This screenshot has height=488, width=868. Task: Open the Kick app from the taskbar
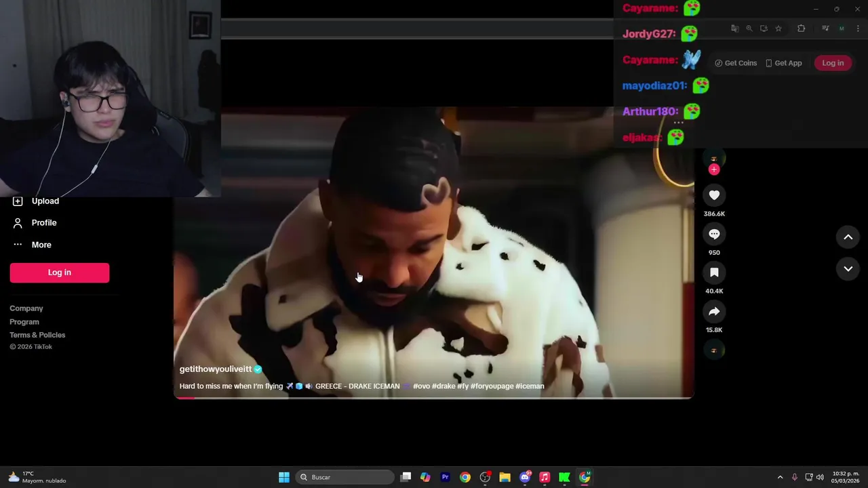click(564, 477)
